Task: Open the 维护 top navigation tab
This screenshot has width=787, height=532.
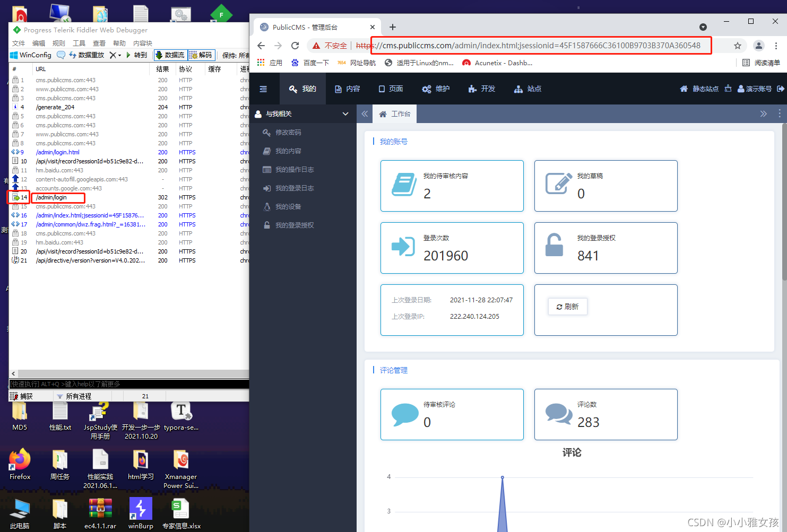Action: pyautogui.click(x=436, y=89)
